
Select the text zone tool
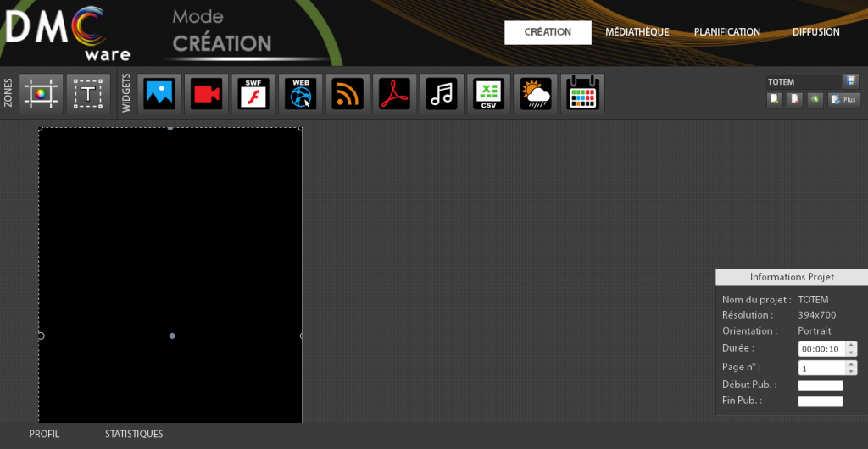(88, 93)
